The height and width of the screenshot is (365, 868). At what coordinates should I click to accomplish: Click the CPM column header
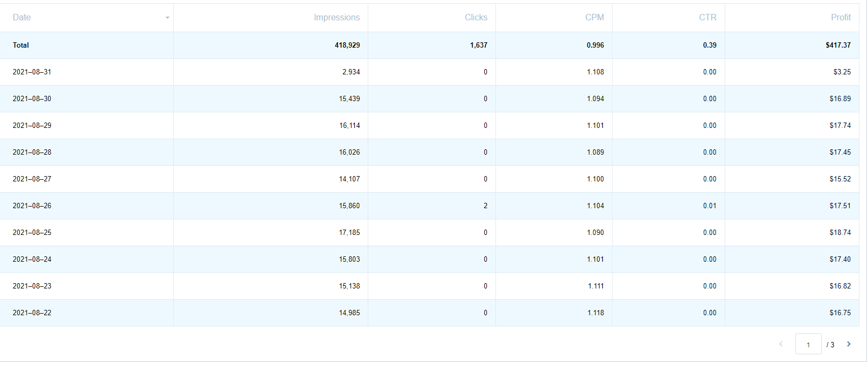point(594,18)
